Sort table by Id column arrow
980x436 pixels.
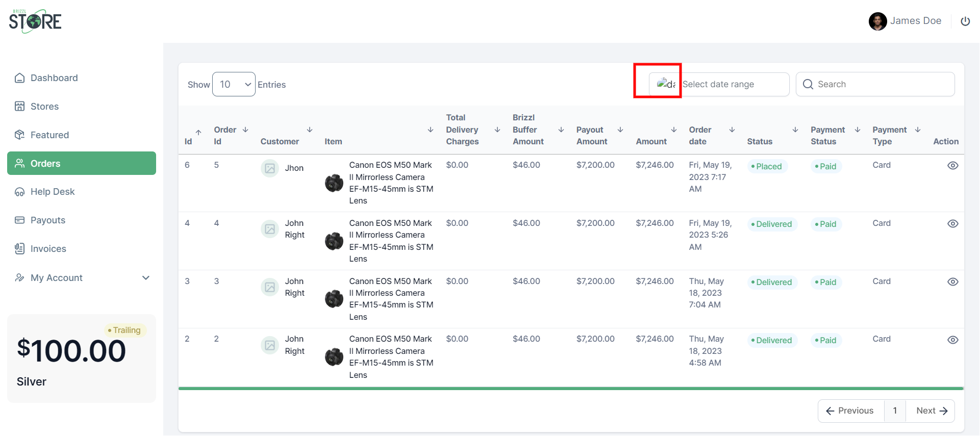click(198, 133)
